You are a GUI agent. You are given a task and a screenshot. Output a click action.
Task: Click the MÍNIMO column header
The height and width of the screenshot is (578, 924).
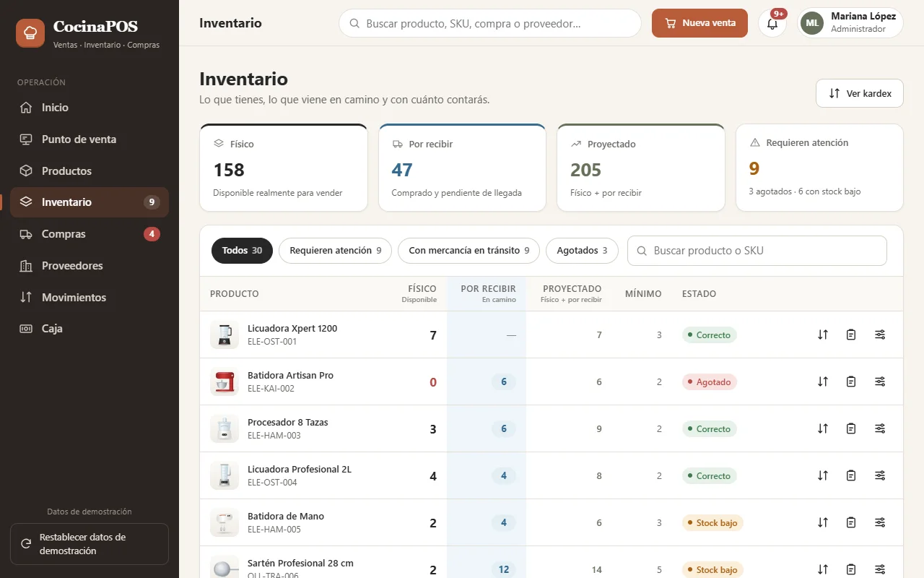point(643,294)
